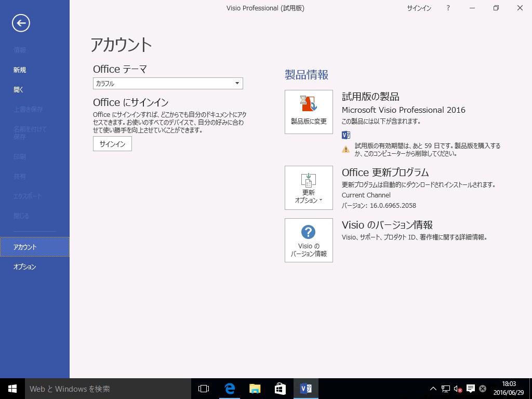Open the Action Center notification icon

[470, 389]
